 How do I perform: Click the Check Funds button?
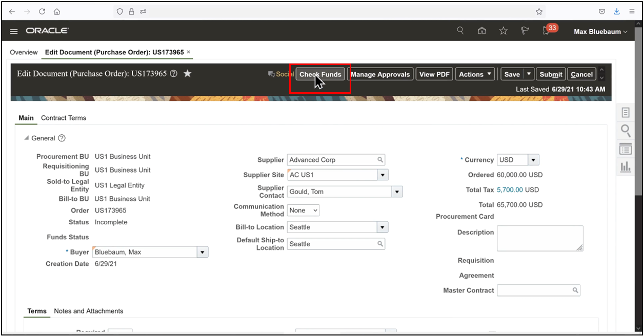319,74
